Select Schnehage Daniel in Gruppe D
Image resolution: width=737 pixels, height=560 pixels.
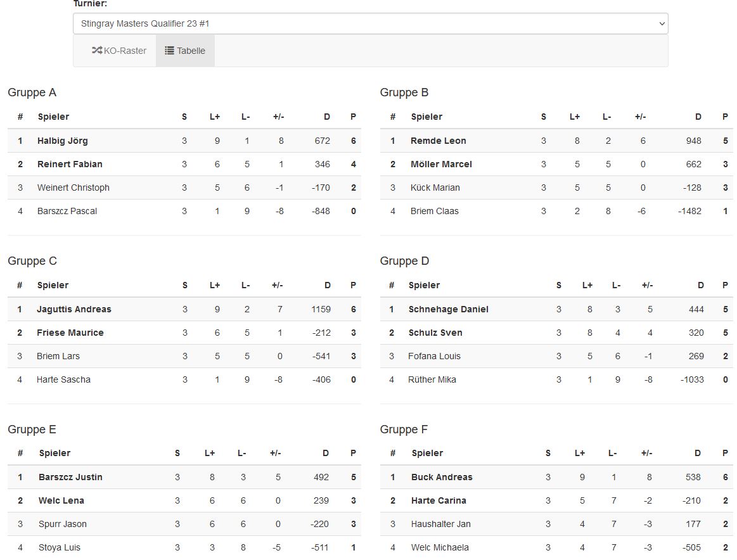click(x=448, y=309)
